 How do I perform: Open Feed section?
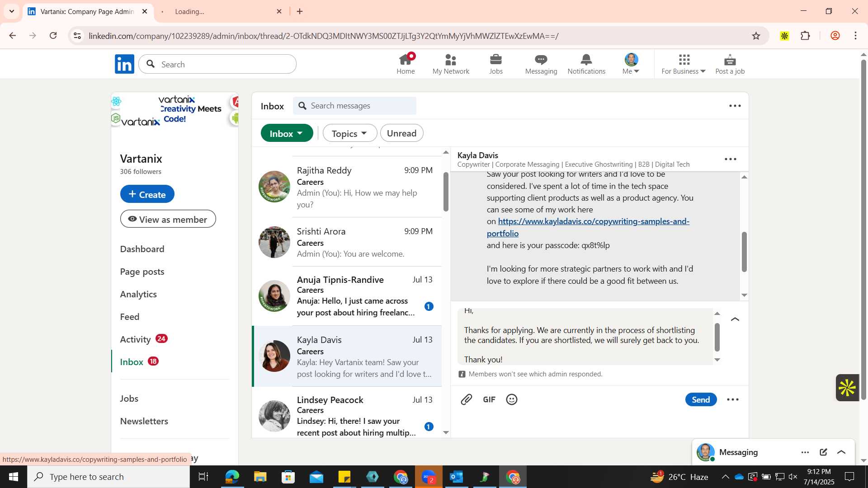pyautogui.click(x=130, y=317)
